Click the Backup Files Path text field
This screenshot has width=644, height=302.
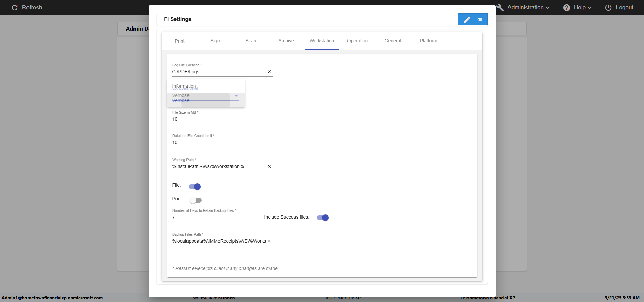click(x=219, y=241)
